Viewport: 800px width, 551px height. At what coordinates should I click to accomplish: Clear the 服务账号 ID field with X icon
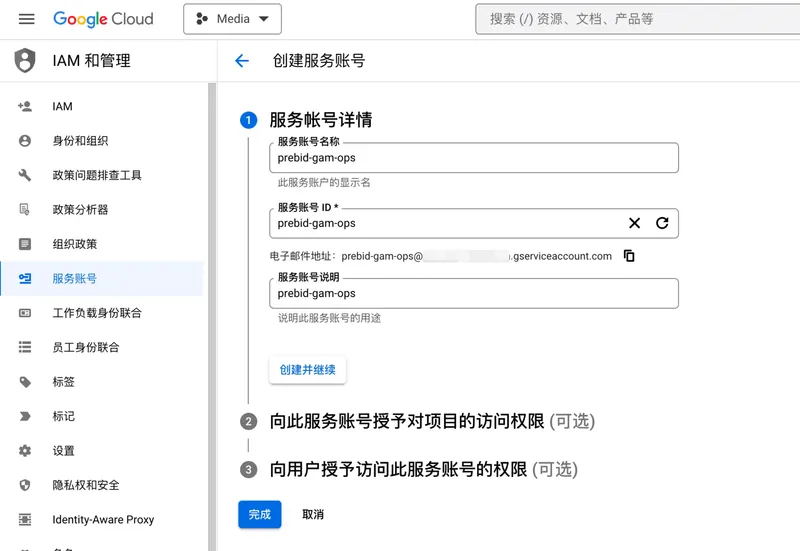pyautogui.click(x=634, y=223)
